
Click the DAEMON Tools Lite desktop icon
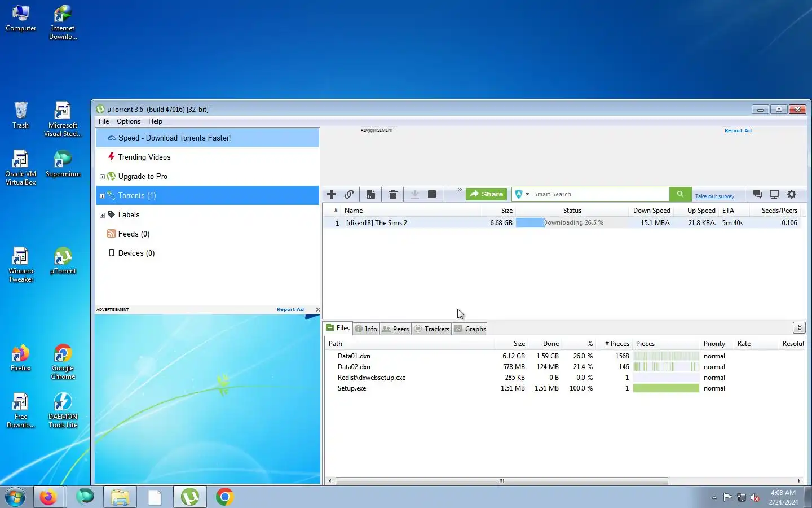tap(63, 410)
